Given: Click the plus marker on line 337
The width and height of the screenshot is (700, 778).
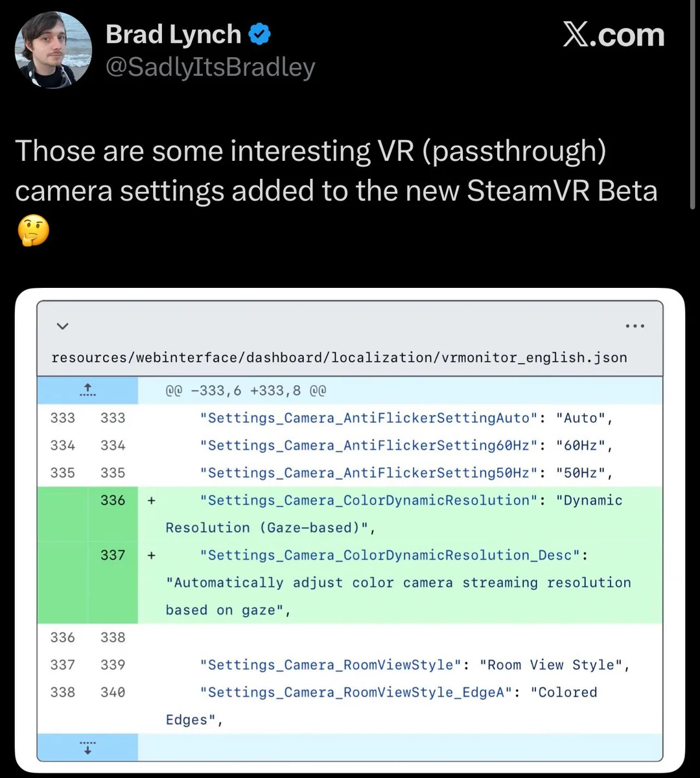Looking at the screenshot, I should (x=151, y=555).
